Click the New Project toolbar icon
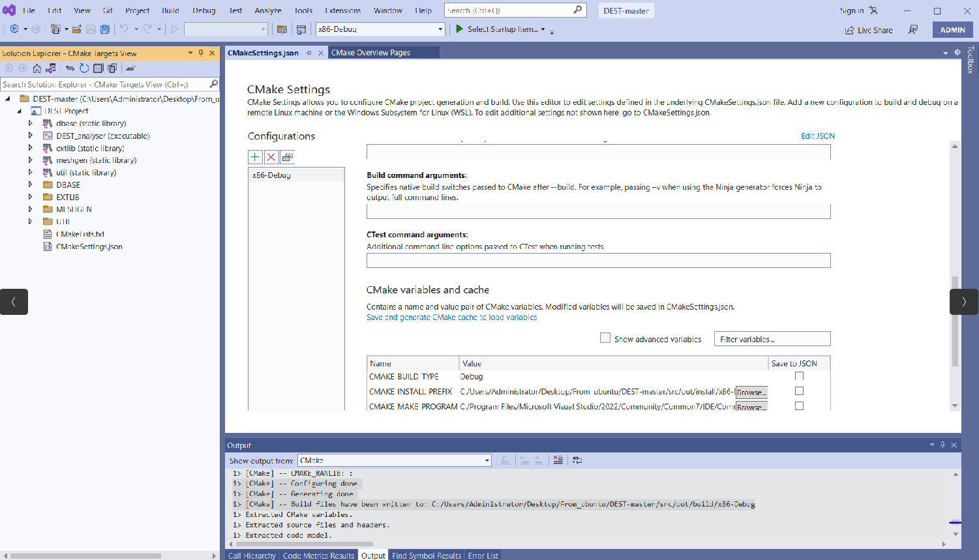Screen dimensions: 979x560 pyautogui.click(x=55, y=29)
